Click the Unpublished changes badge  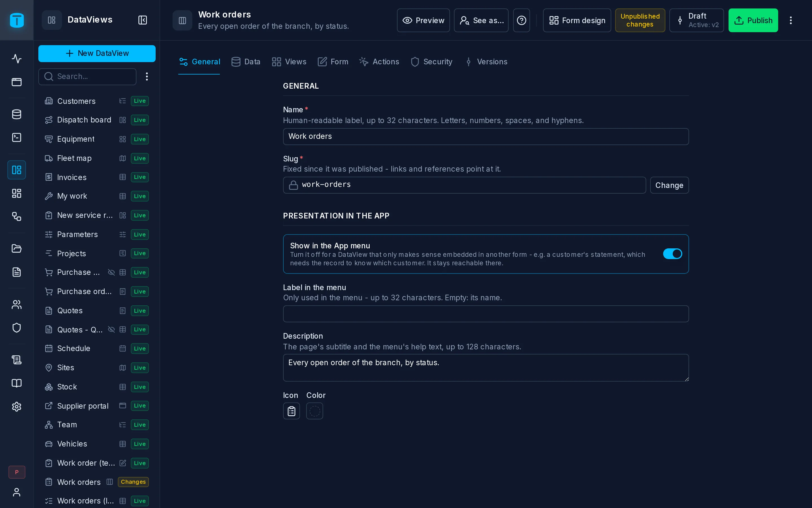click(x=640, y=20)
